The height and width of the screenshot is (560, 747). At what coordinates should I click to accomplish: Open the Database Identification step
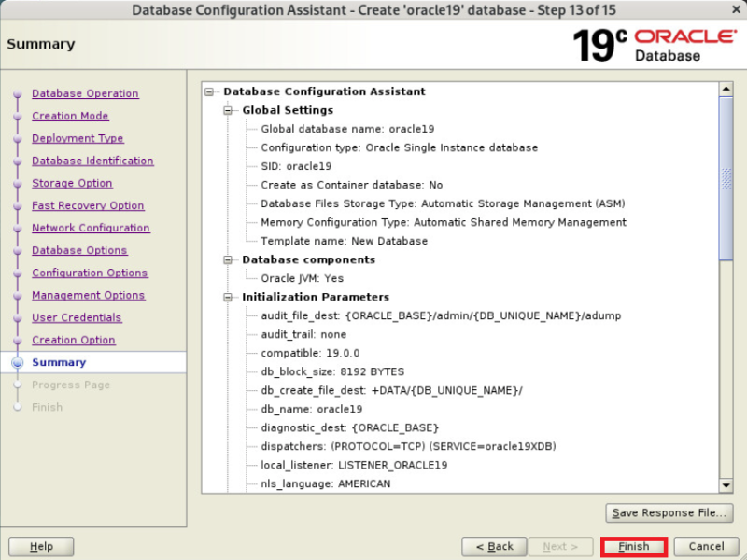pos(92,161)
